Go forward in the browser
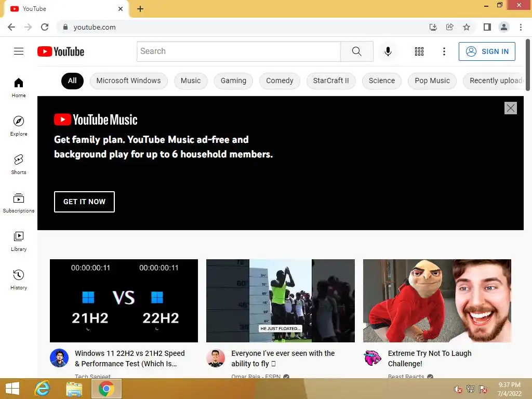 tap(28, 27)
